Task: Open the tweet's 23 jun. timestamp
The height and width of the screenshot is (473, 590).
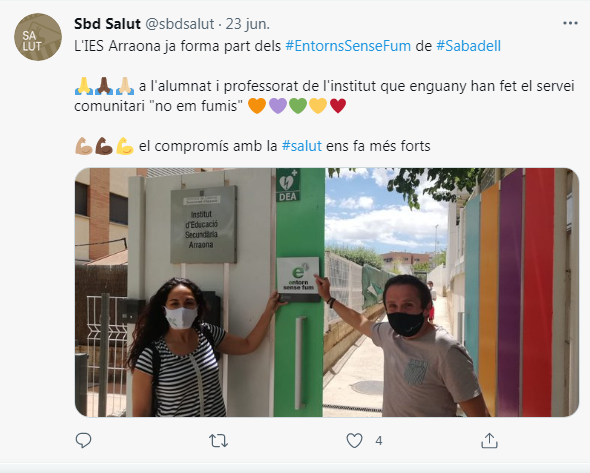Action: 248,24
